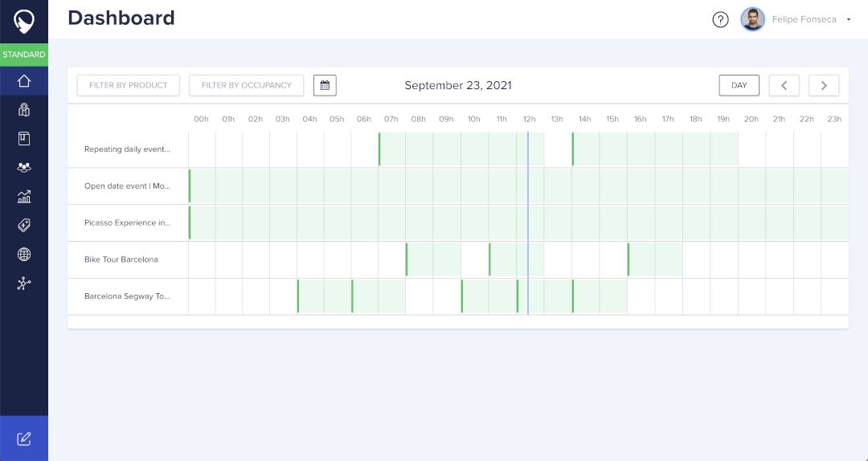Open the bookings book icon

click(24, 138)
